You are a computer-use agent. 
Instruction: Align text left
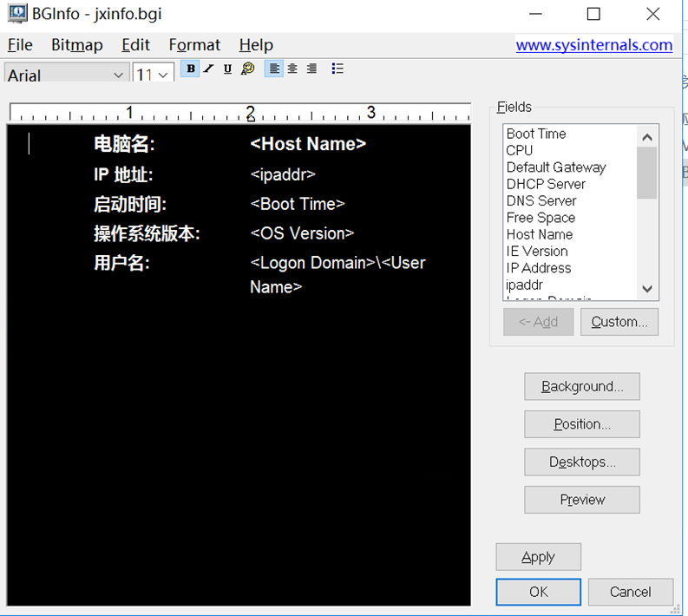tap(274, 69)
